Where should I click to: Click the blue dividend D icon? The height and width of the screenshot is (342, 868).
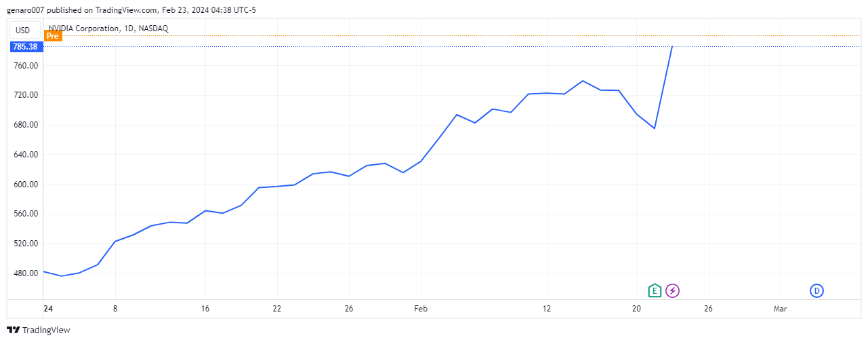click(817, 290)
